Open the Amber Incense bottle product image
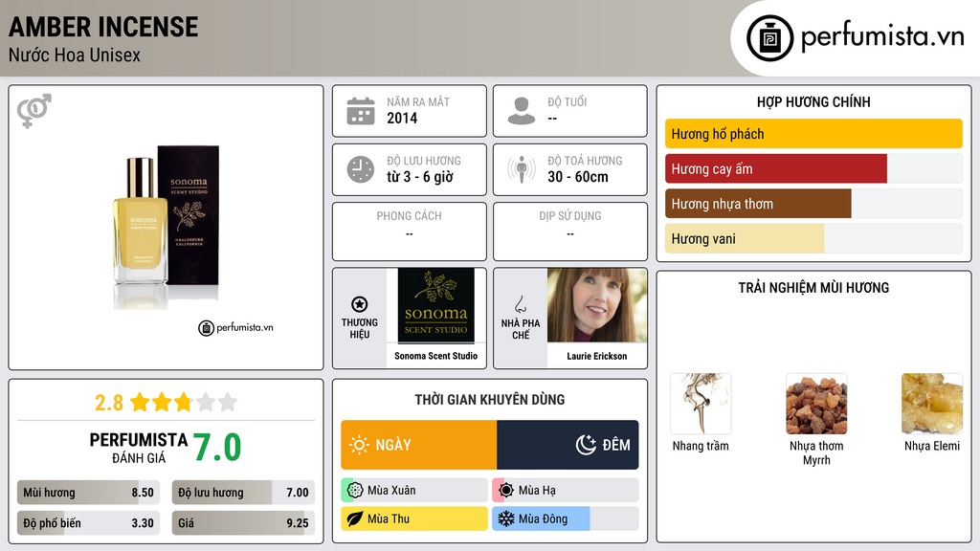Viewport: 980px width, 551px height. click(166, 228)
